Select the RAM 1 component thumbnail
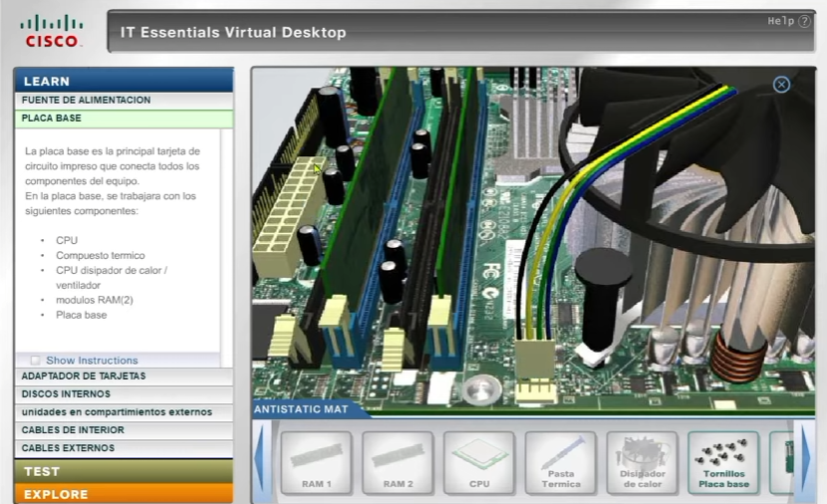 (x=317, y=463)
